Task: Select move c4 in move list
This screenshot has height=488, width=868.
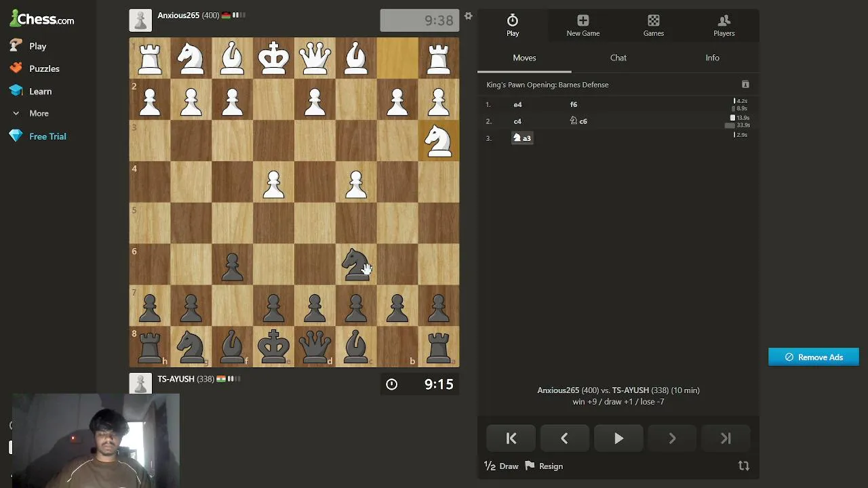Action: pyautogui.click(x=517, y=121)
